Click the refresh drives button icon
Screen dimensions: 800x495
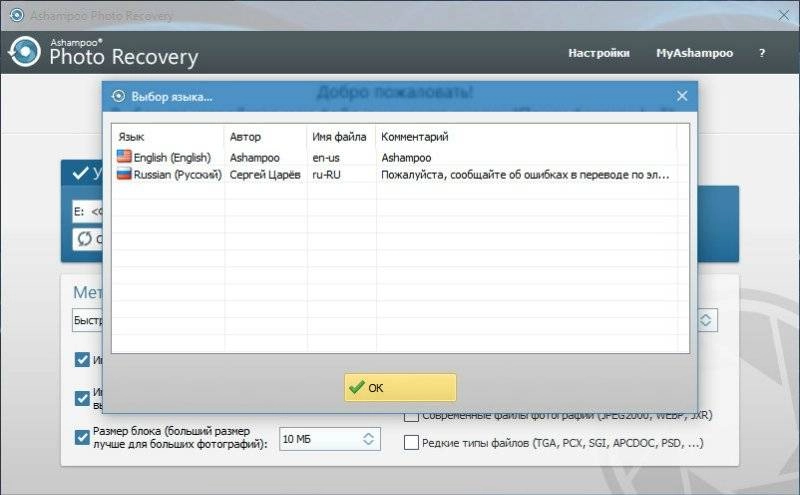pos(85,239)
